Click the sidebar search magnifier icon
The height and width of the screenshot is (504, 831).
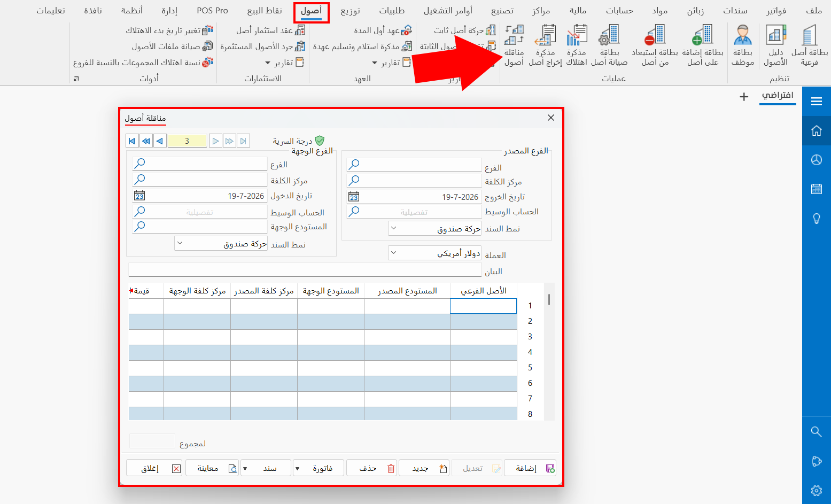click(x=817, y=431)
